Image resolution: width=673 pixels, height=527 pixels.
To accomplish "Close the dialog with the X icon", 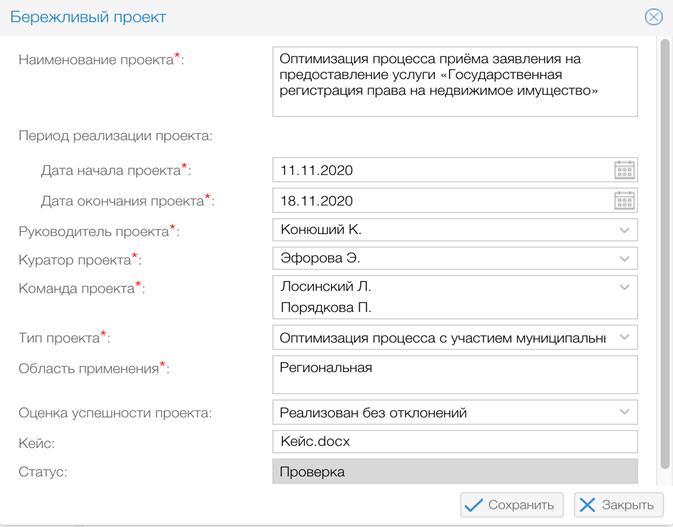I will coord(653,17).
